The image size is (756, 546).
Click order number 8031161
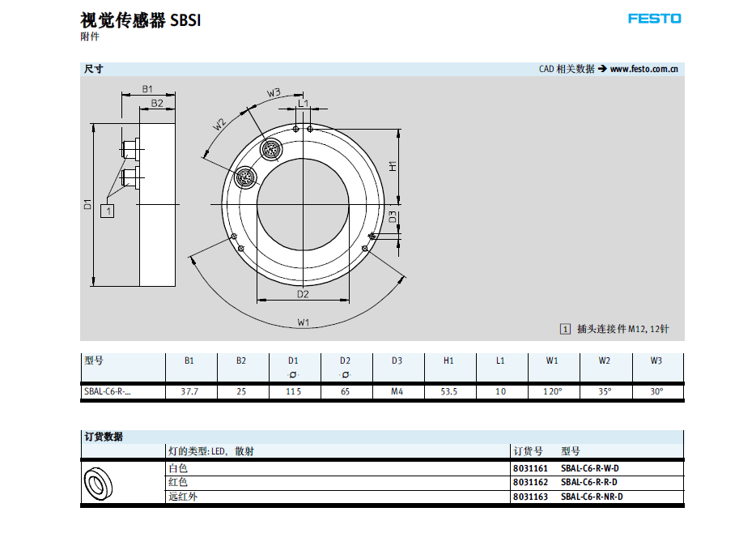pyautogui.click(x=530, y=468)
